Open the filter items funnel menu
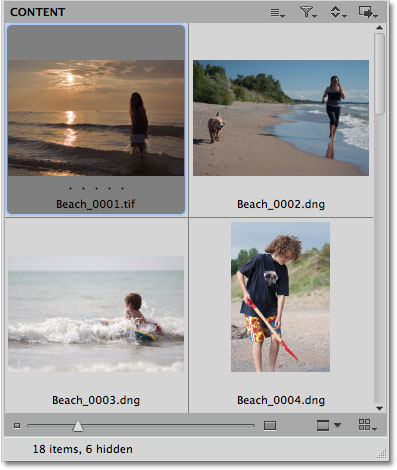The height and width of the screenshot is (470, 397). tap(308, 13)
